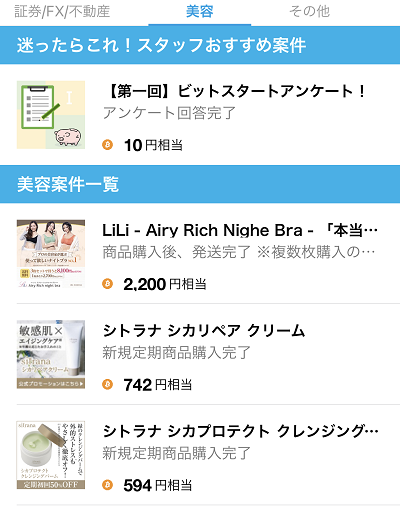Open the シトラナ シカプロテクト クレンジング title
The height and width of the screenshot is (508, 400).
(240, 432)
